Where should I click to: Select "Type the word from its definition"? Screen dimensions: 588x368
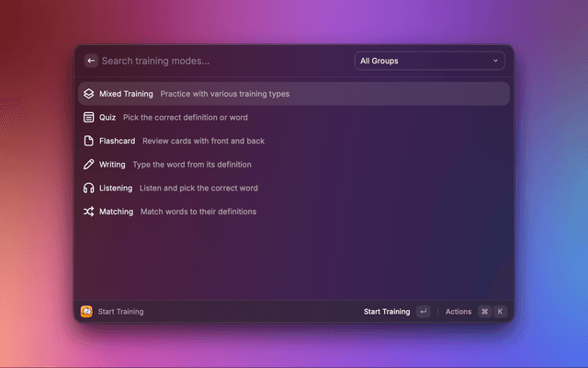[191, 165]
